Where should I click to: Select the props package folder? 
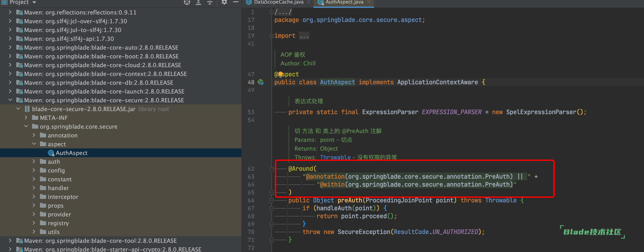(56, 205)
